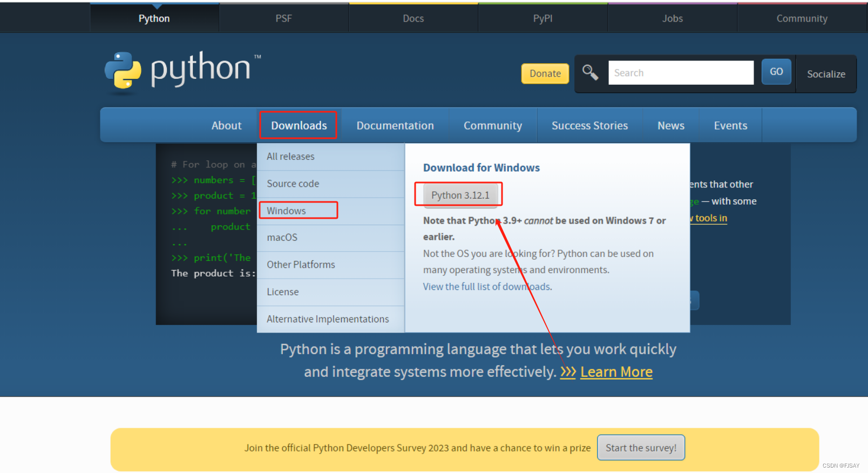Screen dimensions: 868x473
Task: Select Other Platforms in Downloads submenu
Action: point(331,265)
